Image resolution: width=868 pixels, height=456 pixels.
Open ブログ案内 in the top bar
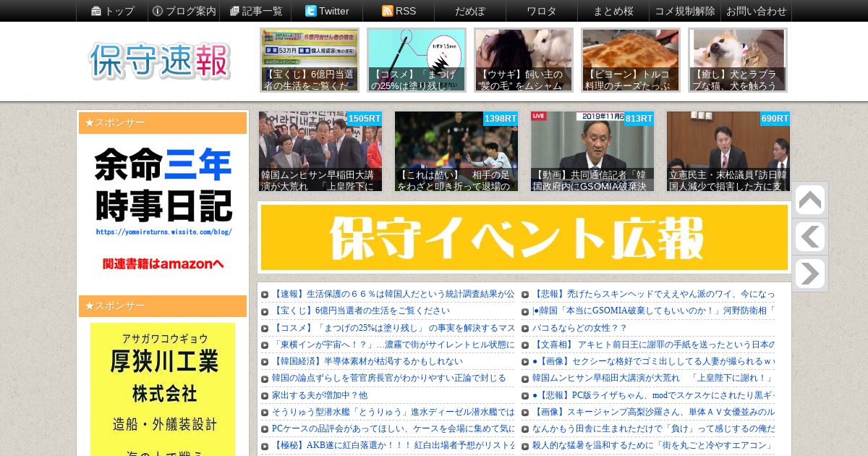[x=184, y=11]
